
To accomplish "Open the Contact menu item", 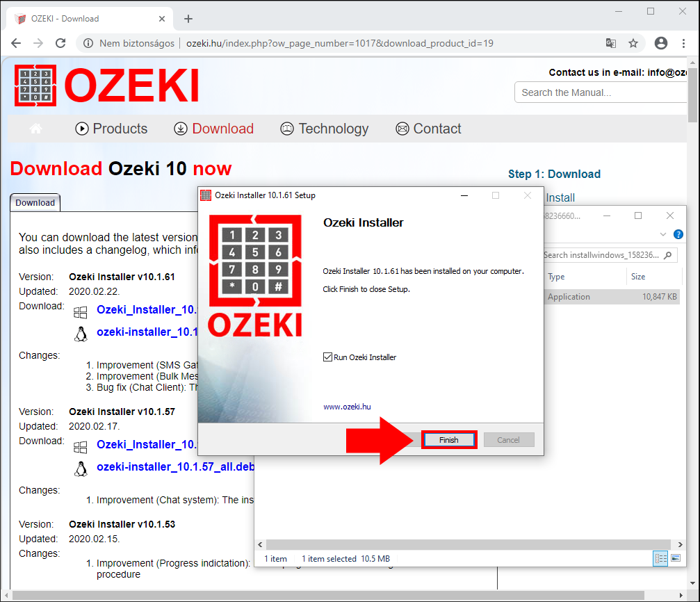I will [428, 129].
